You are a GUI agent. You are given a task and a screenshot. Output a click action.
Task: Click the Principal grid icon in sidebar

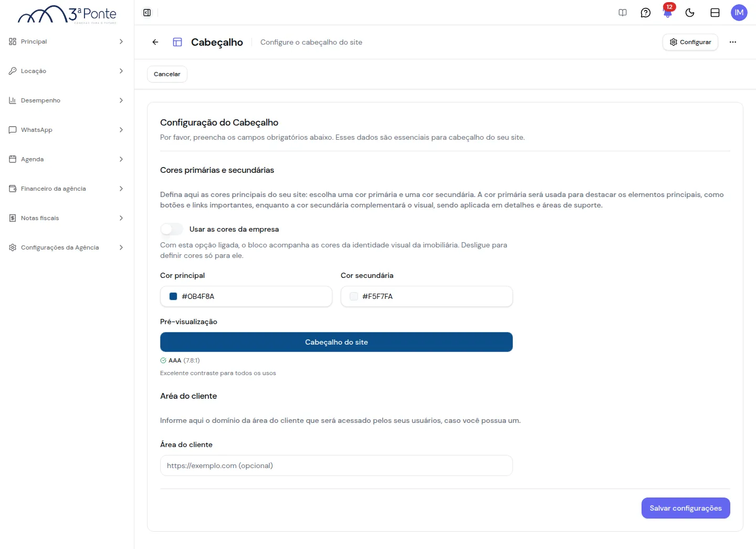point(13,42)
